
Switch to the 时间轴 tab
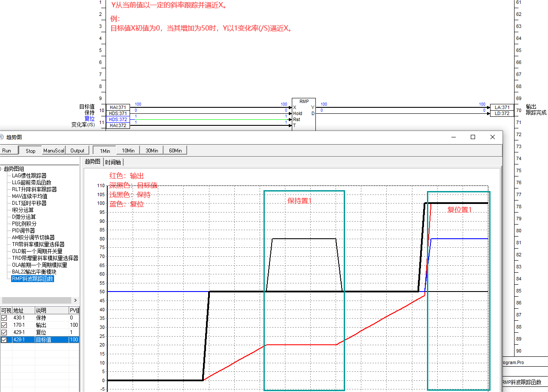[x=113, y=162]
